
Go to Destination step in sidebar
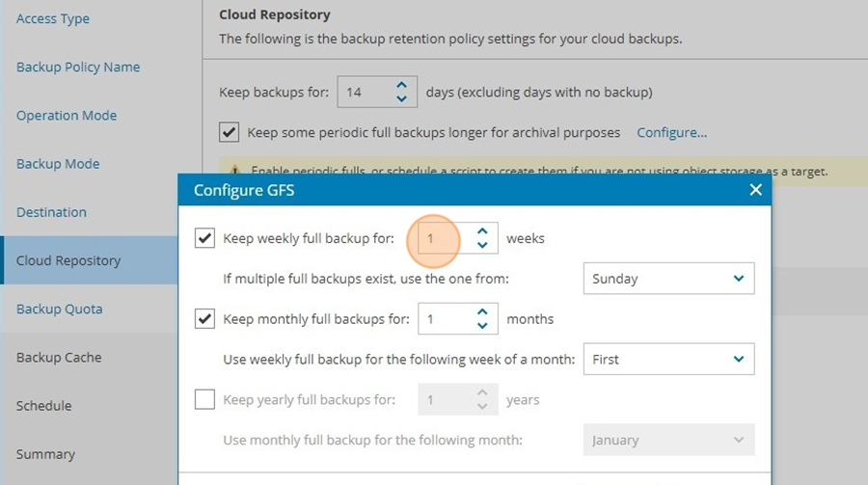51,212
